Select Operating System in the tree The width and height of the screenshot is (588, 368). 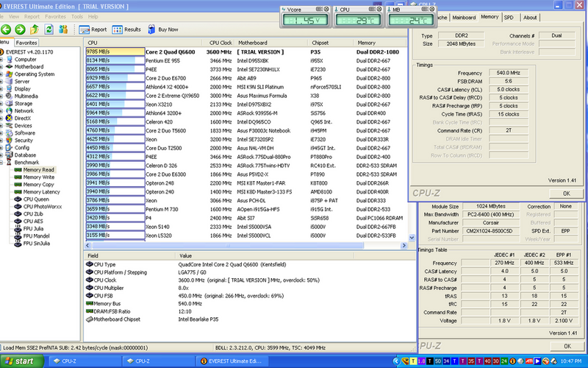coord(35,74)
